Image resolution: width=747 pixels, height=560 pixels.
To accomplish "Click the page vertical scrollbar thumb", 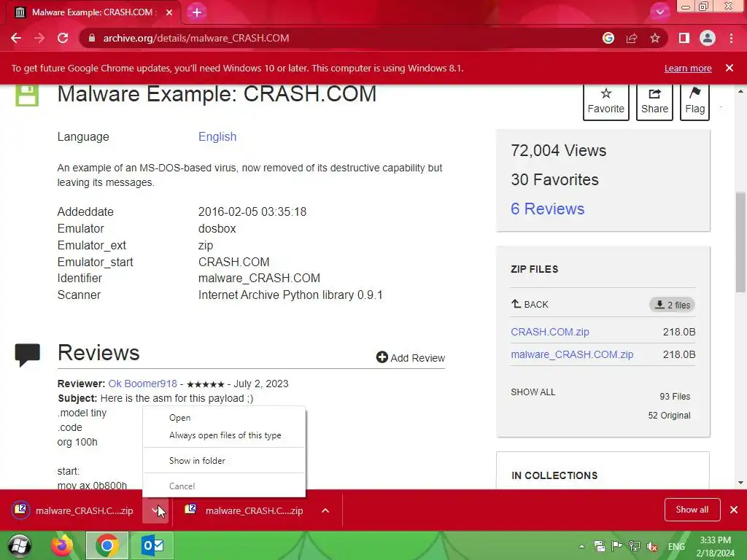I will (x=740, y=242).
